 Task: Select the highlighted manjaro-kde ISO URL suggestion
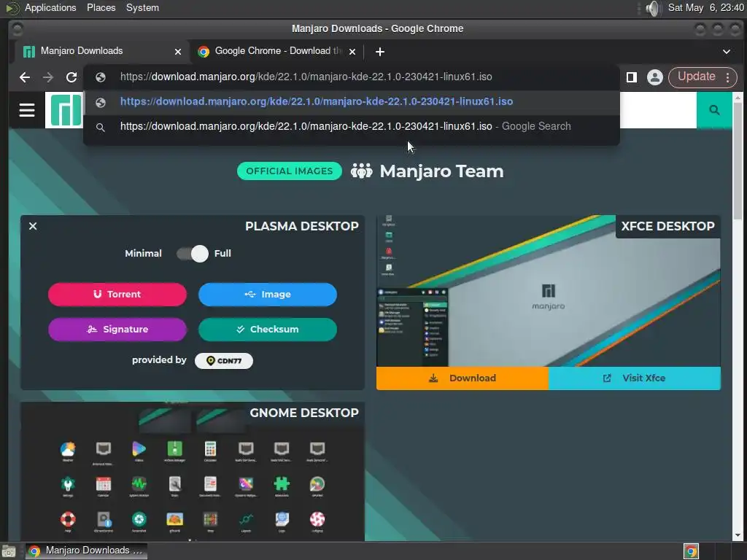coord(352,102)
